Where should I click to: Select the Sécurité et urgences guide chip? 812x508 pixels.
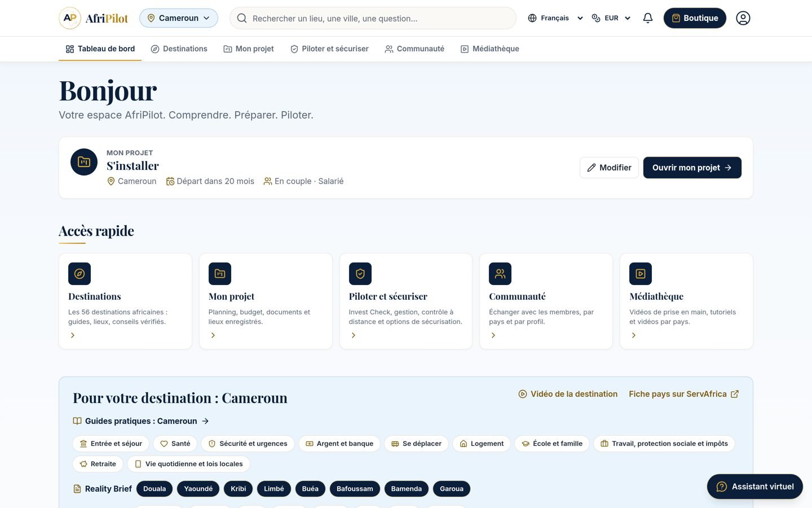coord(248,444)
